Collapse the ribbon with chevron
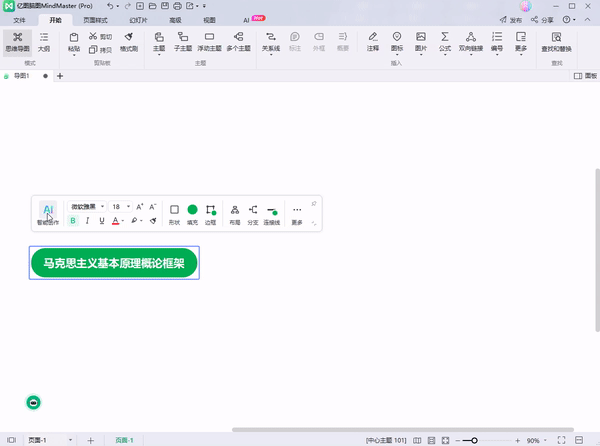 [x=587, y=20]
